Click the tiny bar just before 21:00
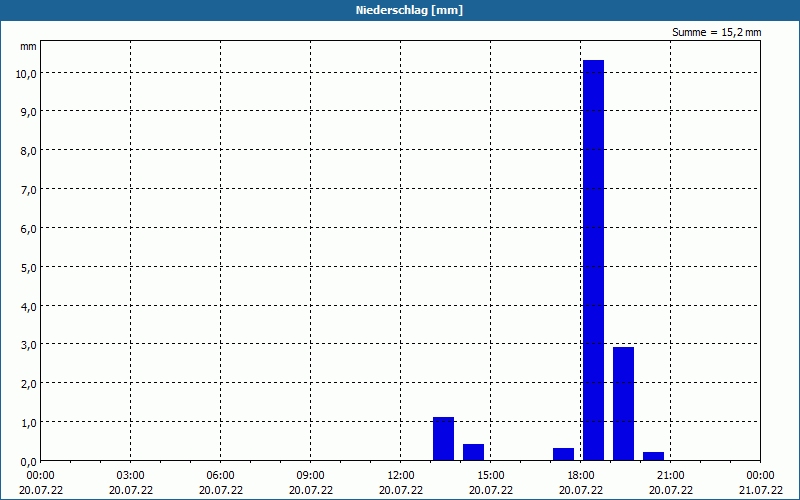 click(654, 457)
